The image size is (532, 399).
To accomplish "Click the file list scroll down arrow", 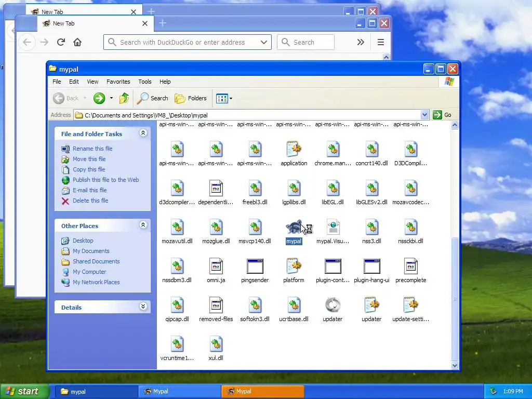I will pyautogui.click(x=455, y=365).
